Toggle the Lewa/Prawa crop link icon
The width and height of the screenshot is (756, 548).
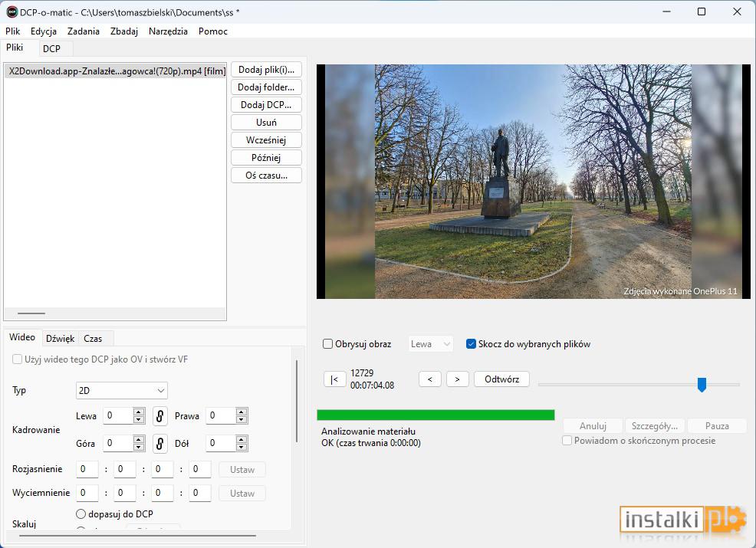coord(159,415)
